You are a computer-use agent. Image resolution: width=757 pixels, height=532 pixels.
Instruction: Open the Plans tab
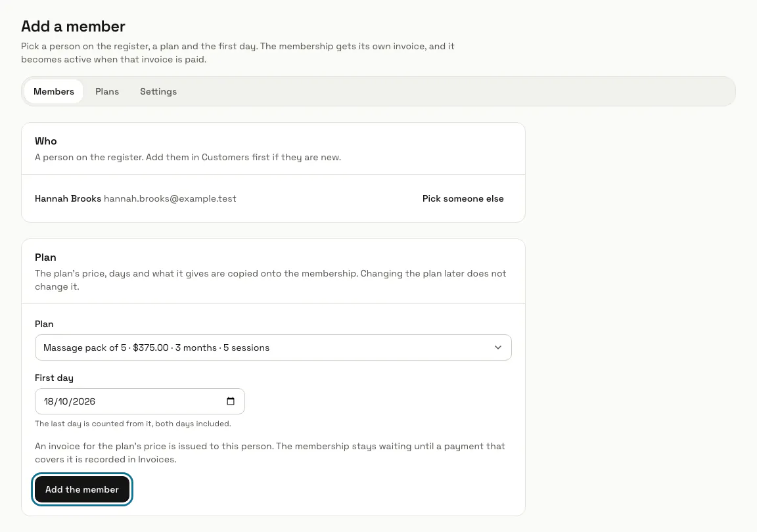click(107, 91)
